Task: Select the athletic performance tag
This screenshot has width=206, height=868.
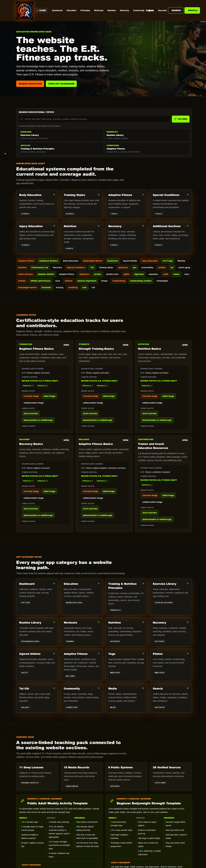Action: 40,281
